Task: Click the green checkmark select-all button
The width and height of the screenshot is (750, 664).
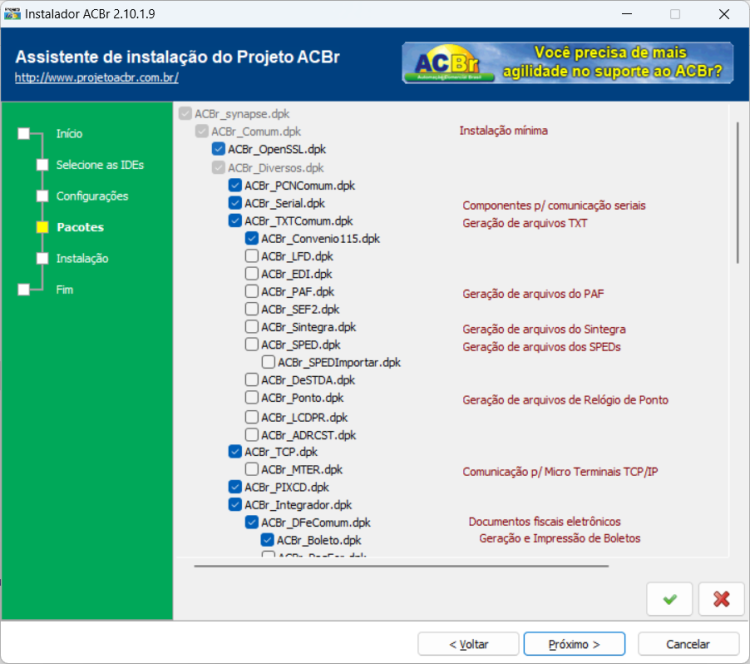Action: pos(670,598)
